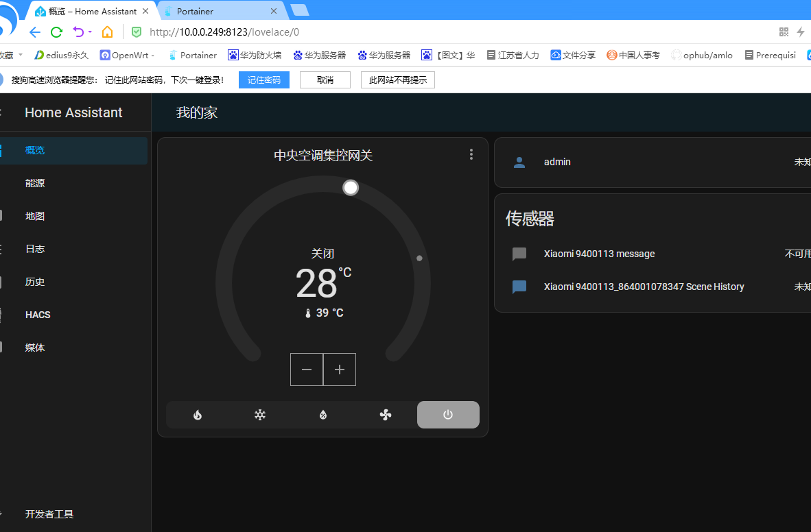Select the fan-only mode icon
Viewport: 811px width, 532px height.
(x=386, y=415)
